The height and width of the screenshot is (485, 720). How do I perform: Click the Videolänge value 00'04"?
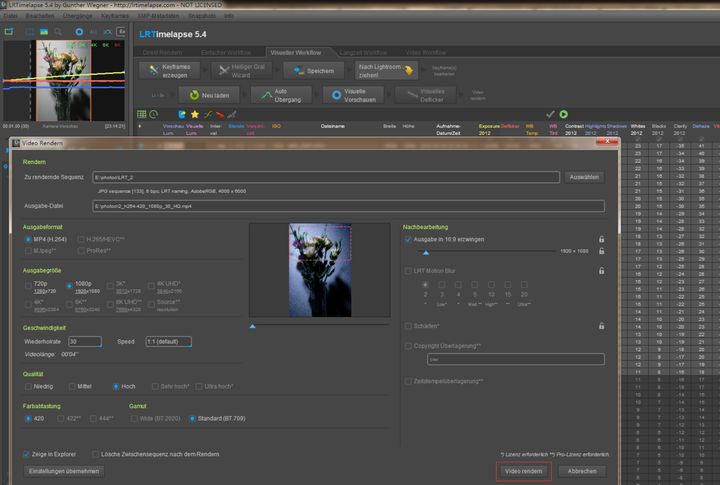[x=70, y=355]
